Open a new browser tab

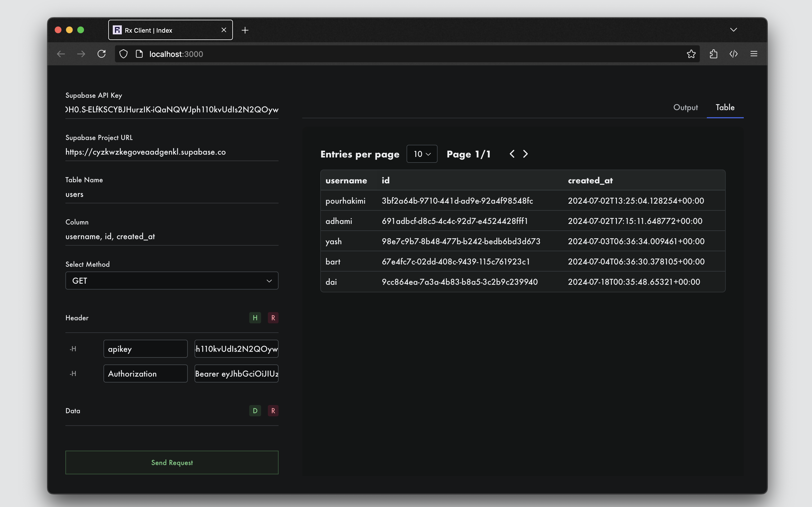pos(245,30)
